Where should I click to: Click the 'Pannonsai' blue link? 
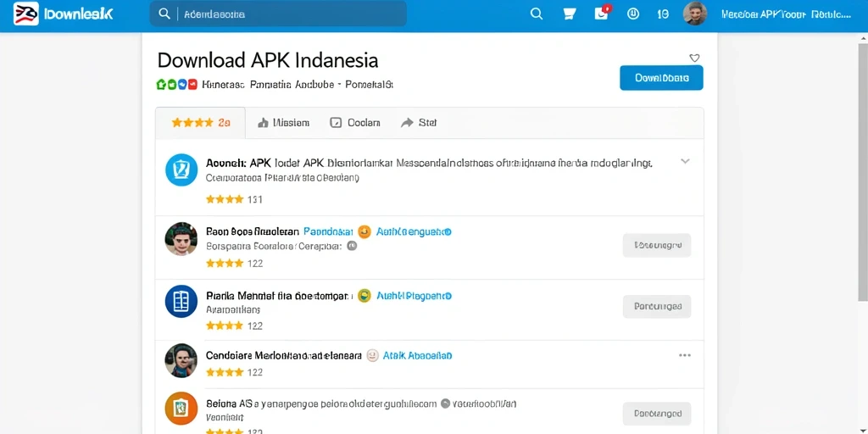pos(328,231)
